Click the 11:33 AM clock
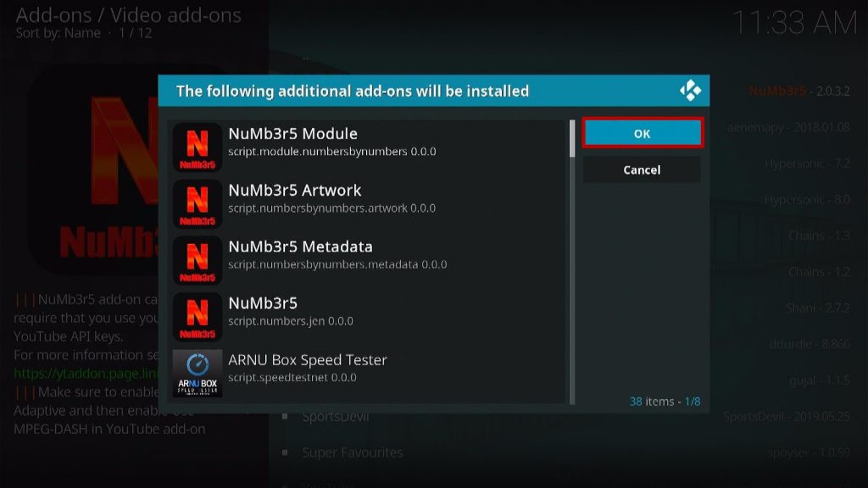The width and height of the screenshot is (868, 488). (794, 23)
